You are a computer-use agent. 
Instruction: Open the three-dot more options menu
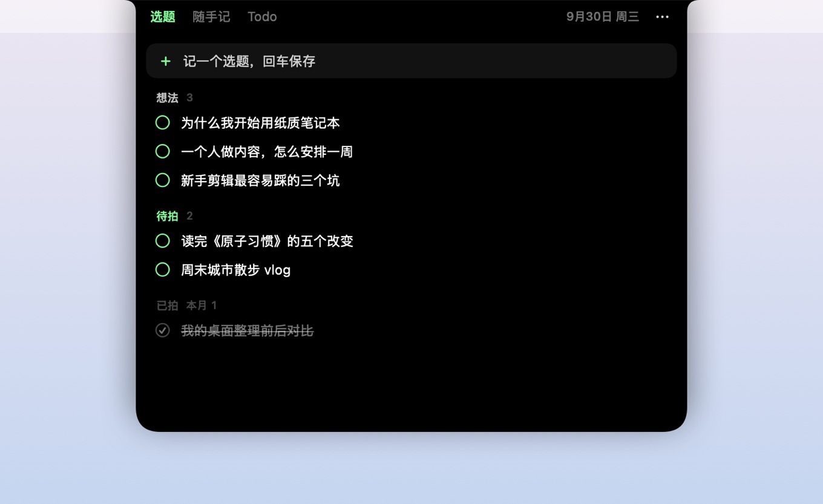pyautogui.click(x=662, y=17)
